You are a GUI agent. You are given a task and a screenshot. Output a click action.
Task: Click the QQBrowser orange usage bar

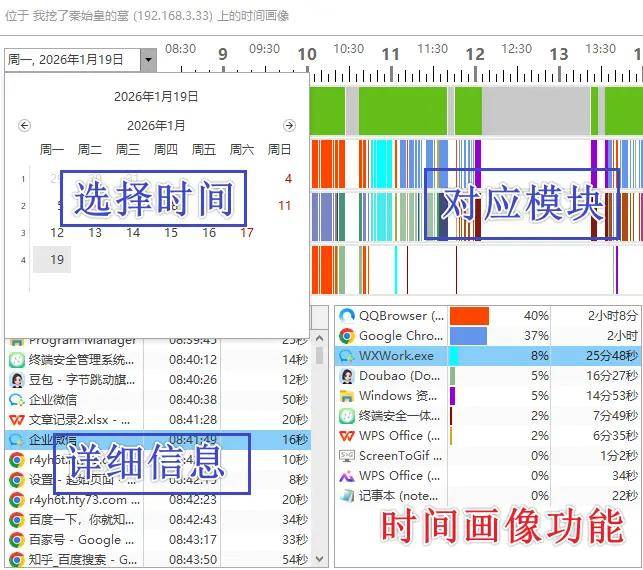tap(469, 316)
